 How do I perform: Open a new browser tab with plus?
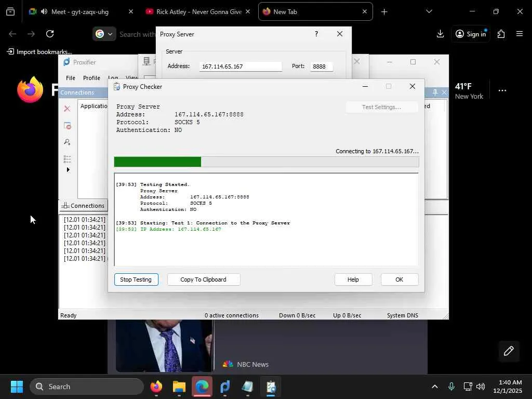[384, 12]
